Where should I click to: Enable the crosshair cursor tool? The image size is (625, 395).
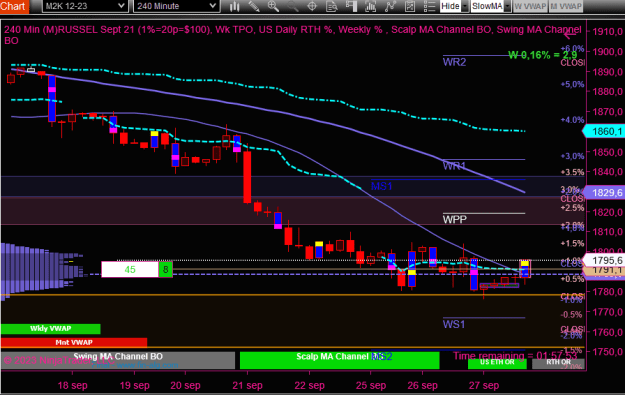point(312,6)
